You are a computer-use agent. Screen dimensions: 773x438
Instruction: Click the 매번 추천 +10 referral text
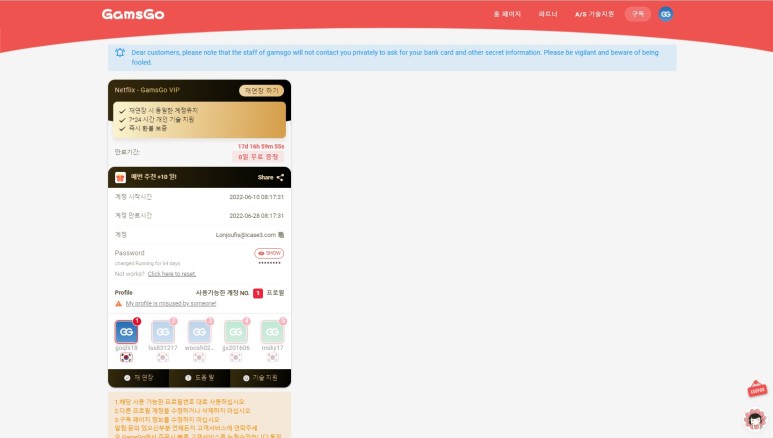pyautogui.click(x=153, y=177)
